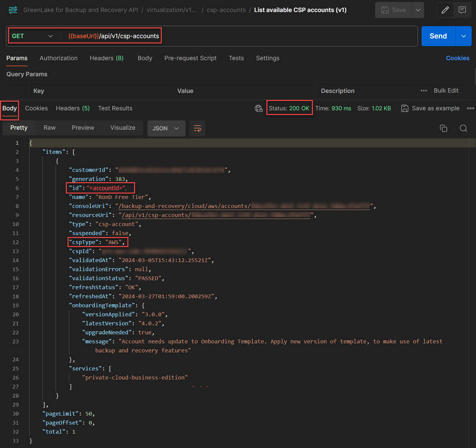Open the response Headers (5) tab
Screen dimensions: 476x448
click(73, 108)
